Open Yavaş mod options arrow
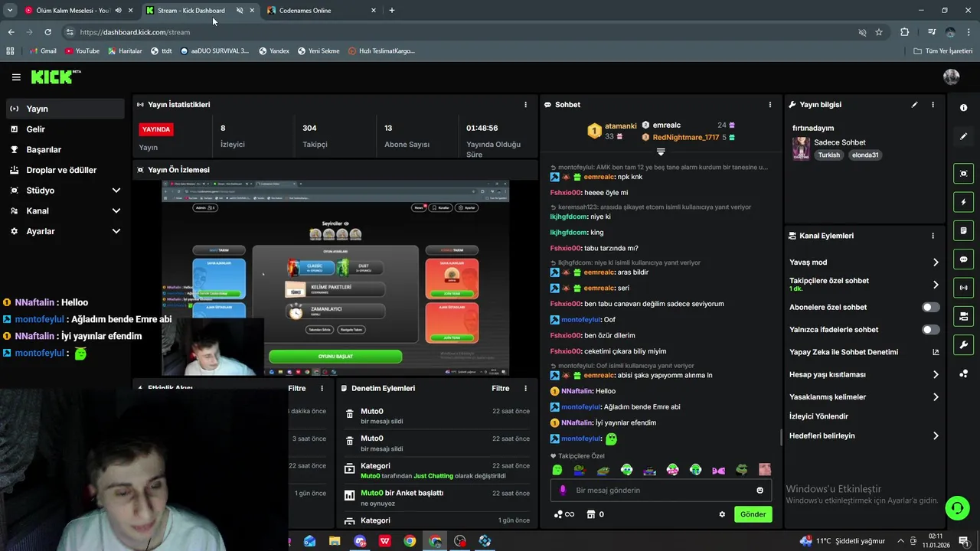 pyautogui.click(x=936, y=262)
